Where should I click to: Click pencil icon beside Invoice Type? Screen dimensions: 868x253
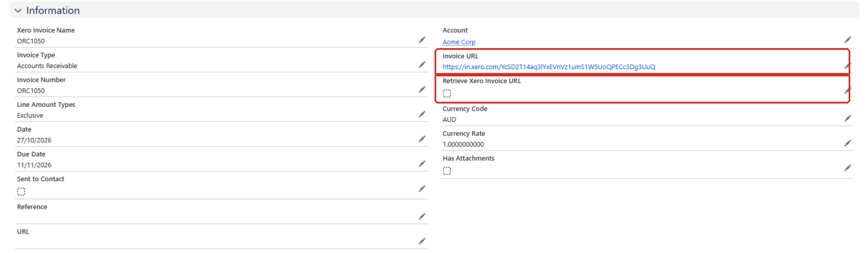(422, 65)
